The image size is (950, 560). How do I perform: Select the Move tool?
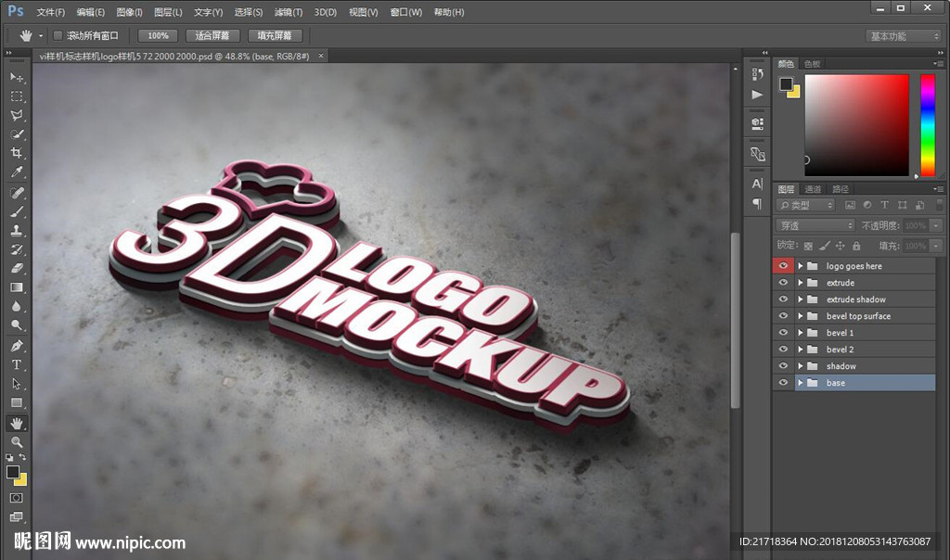[17, 77]
